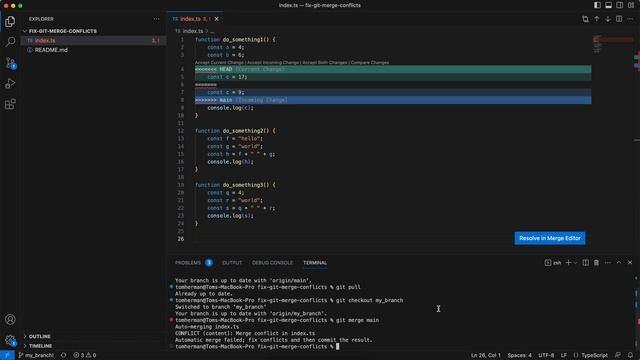
Task: Collapse the FIX-GIT-MERGE-CONFLICTS folder
Action: 62,31
